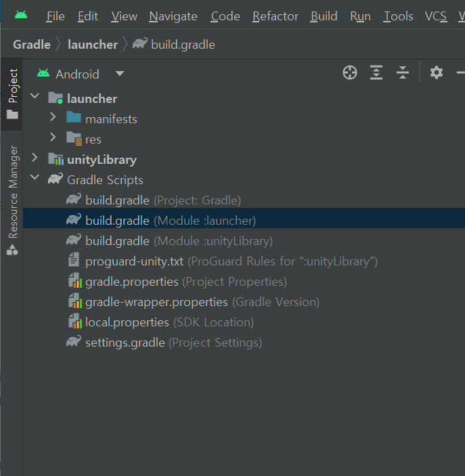The width and height of the screenshot is (465, 476).
Task: Select gradle-wrapper.properties (Gradle Version)
Action: coord(244,302)
